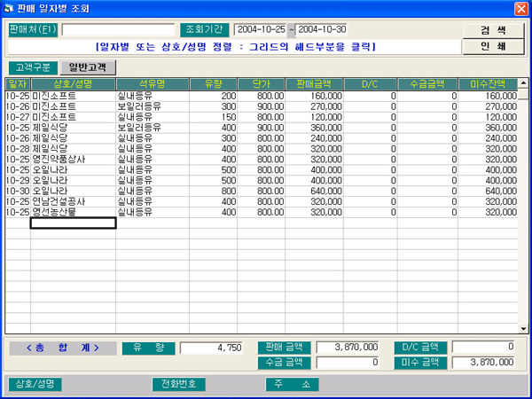
Task: Click total 판매 금액 field 3,870,000
Action: pyautogui.click(x=348, y=347)
